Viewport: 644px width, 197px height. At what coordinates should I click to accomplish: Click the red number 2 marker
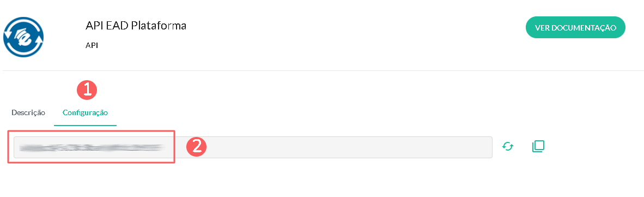196,147
